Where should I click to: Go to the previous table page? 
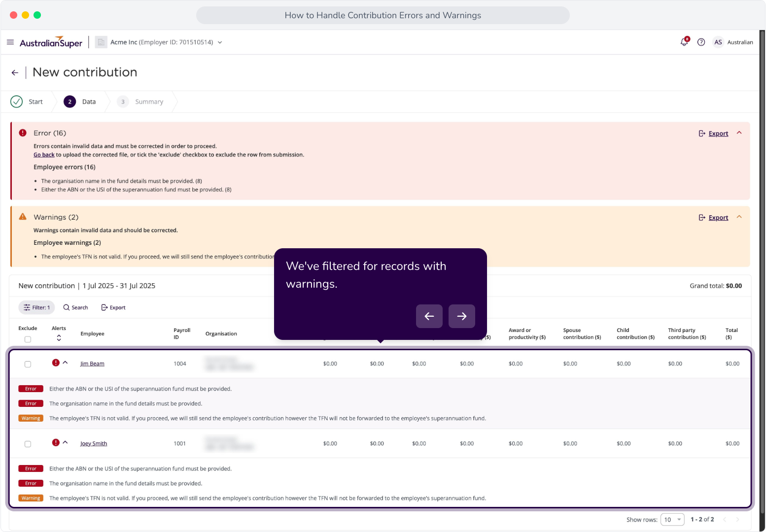(x=725, y=520)
